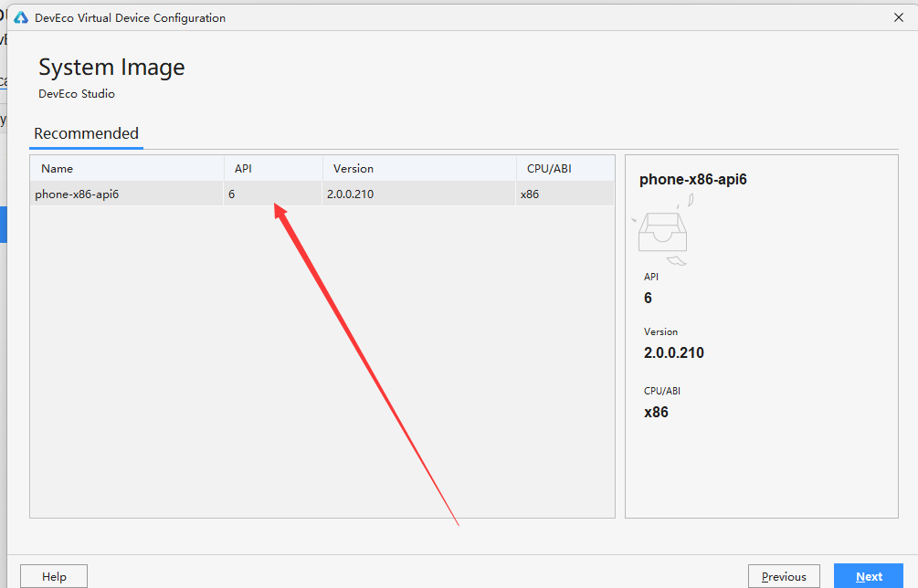Click the bold x86 value in details panel
Image resolution: width=918 pixels, height=588 pixels.
656,413
